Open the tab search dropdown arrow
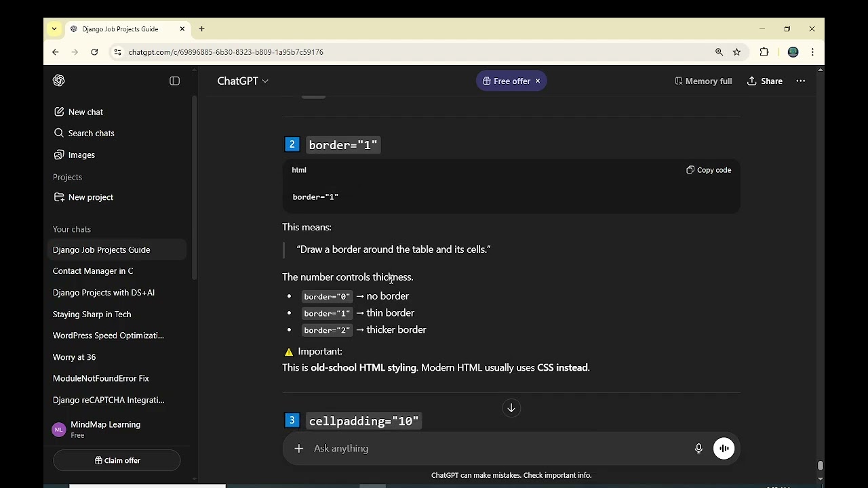Screen dimensions: 868x488 click(54, 29)
